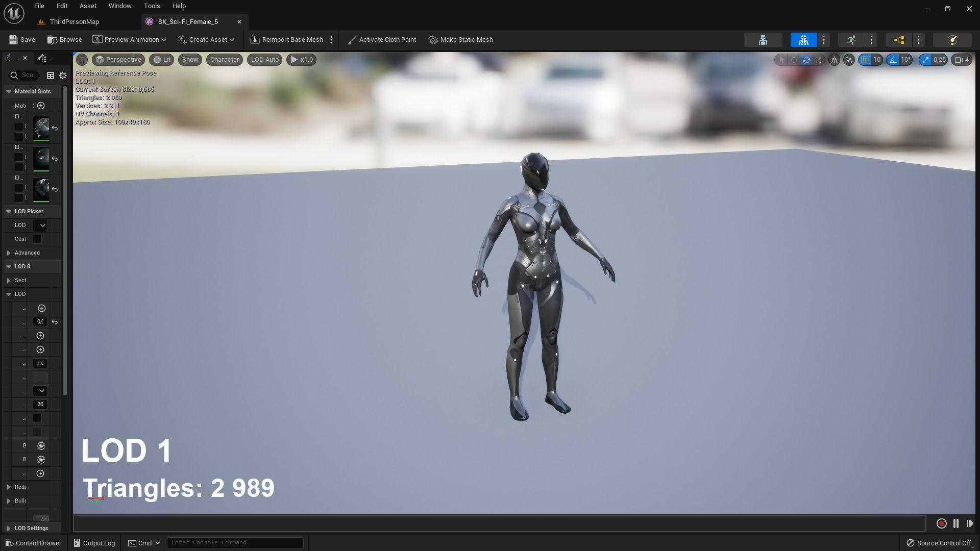Viewport: 980px width, 551px height.
Task: Select the Scale gizmo tool
Action: click(x=819, y=60)
